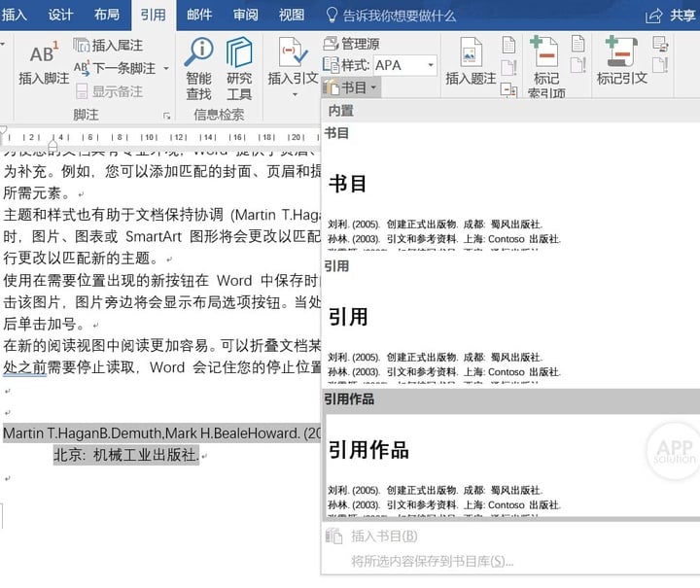Click Mark Citation (标记引文) icon
This screenshot has width=700, height=588.
(x=620, y=52)
